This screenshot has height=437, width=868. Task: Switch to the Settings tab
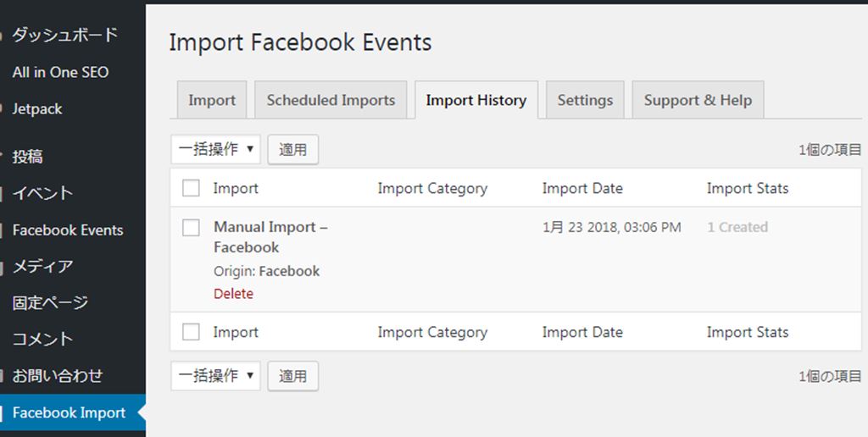[585, 100]
